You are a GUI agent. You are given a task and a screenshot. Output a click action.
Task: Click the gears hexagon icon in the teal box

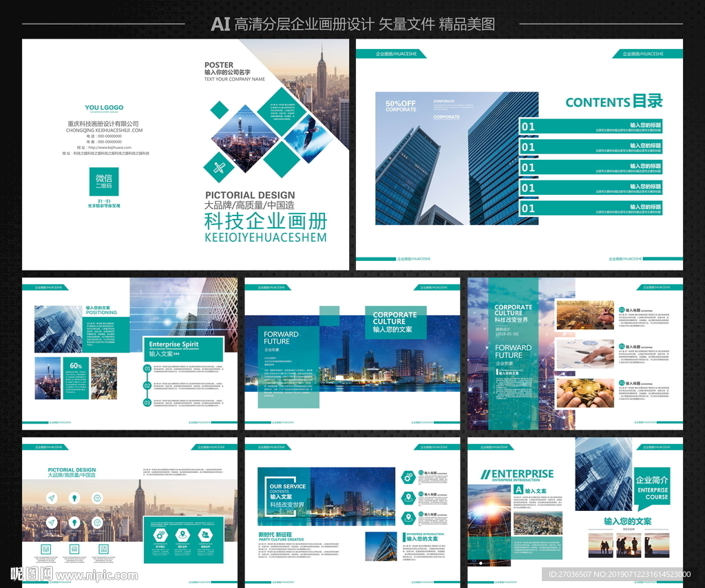(160, 535)
